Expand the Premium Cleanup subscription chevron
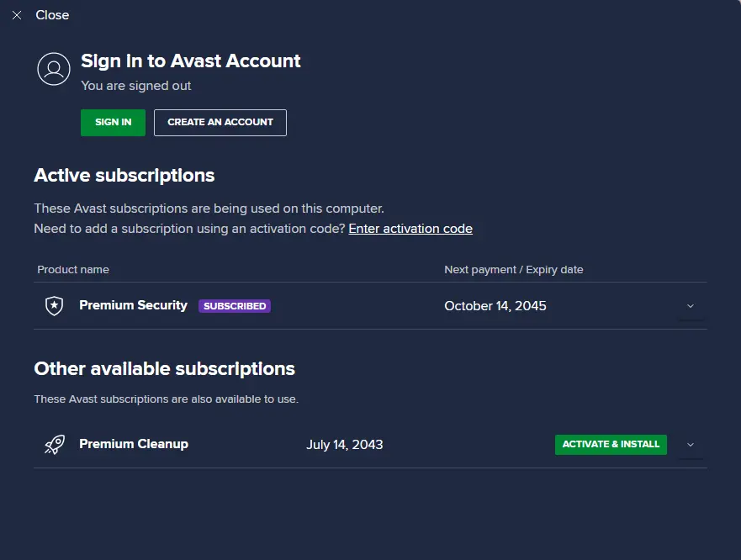Image resolution: width=741 pixels, height=560 pixels. (x=691, y=445)
